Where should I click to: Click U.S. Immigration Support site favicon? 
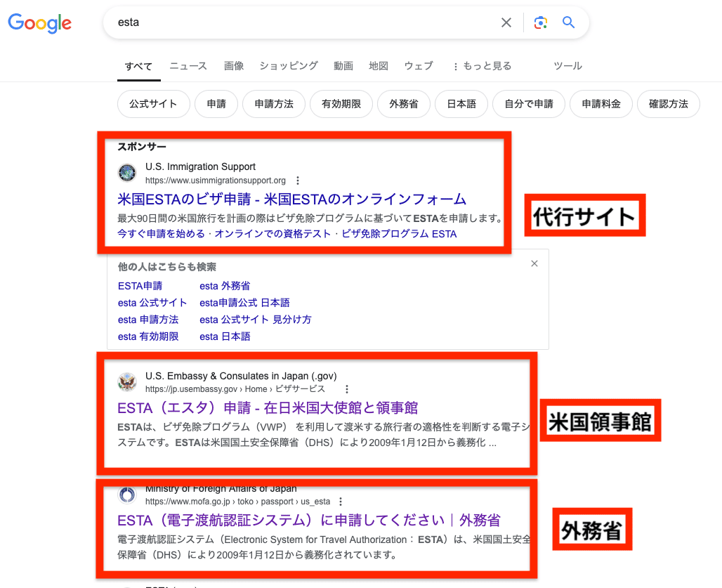point(127,173)
